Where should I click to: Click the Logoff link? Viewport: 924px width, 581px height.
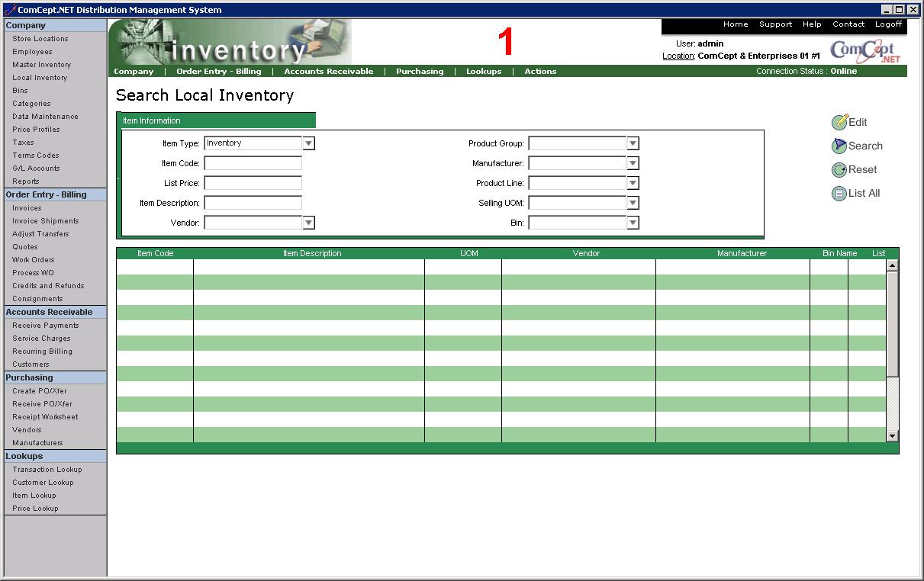[888, 24]
